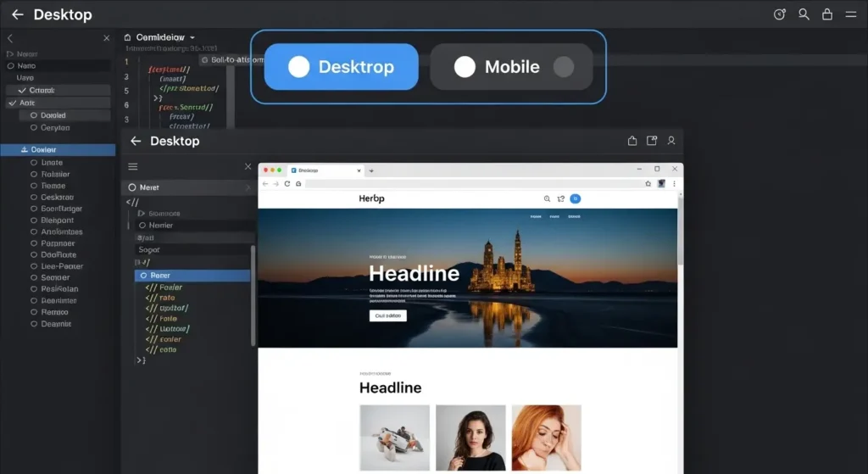Click the search icon on the Herbp webpage

click(547, 198)
